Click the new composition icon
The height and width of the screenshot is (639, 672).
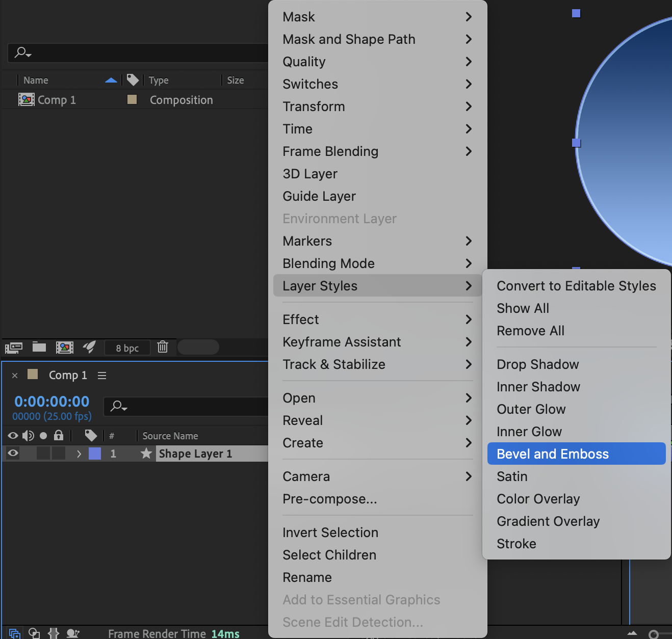(65, 348)
